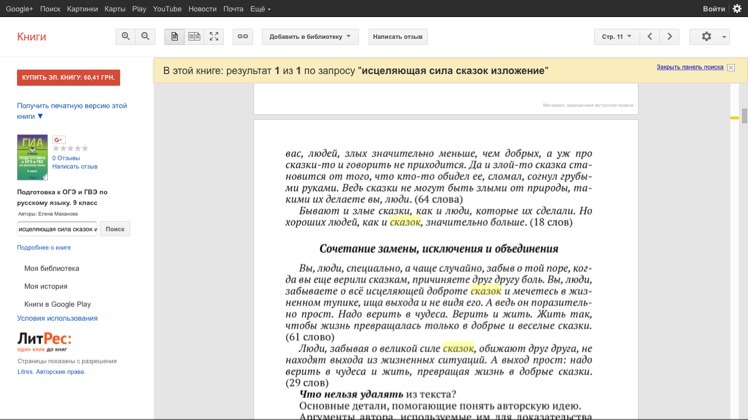Click the link (chain) icon

(x=243, y=37)
